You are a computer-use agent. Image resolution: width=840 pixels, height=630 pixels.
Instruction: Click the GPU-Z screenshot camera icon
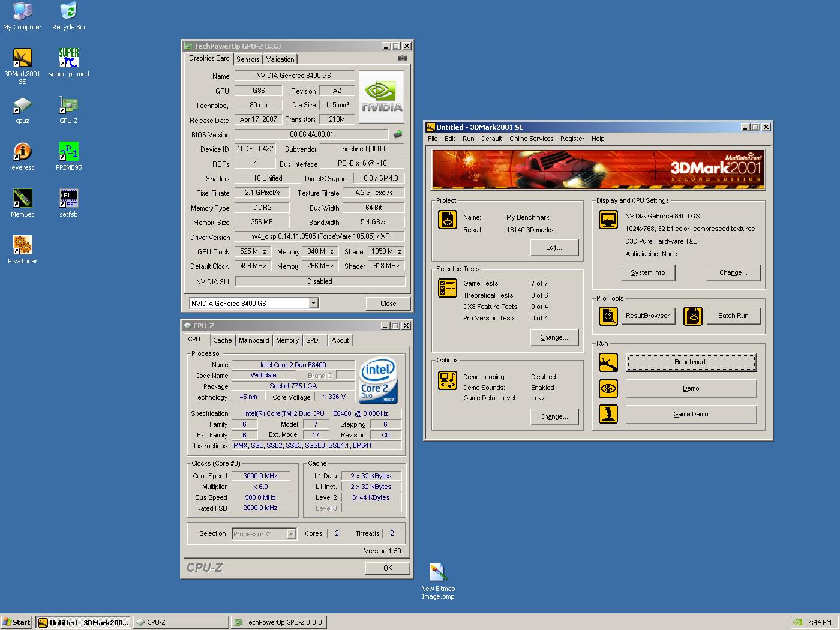(402, 58)
